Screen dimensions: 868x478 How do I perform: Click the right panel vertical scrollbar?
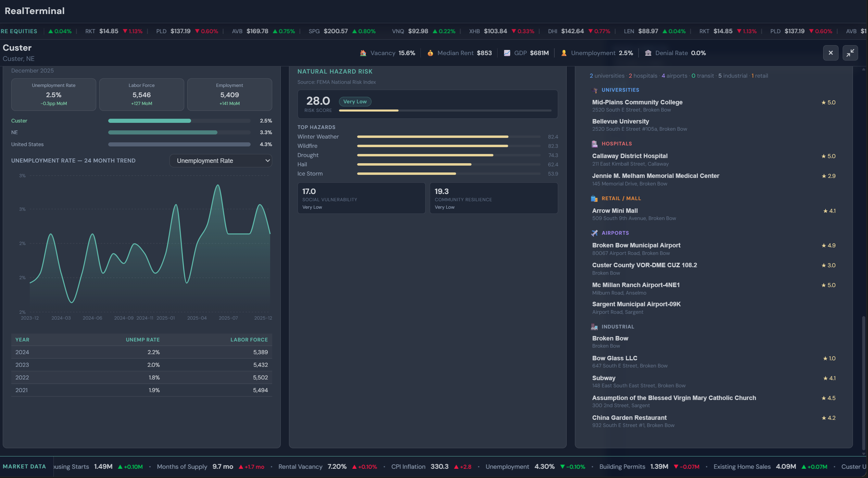[864, 383]
